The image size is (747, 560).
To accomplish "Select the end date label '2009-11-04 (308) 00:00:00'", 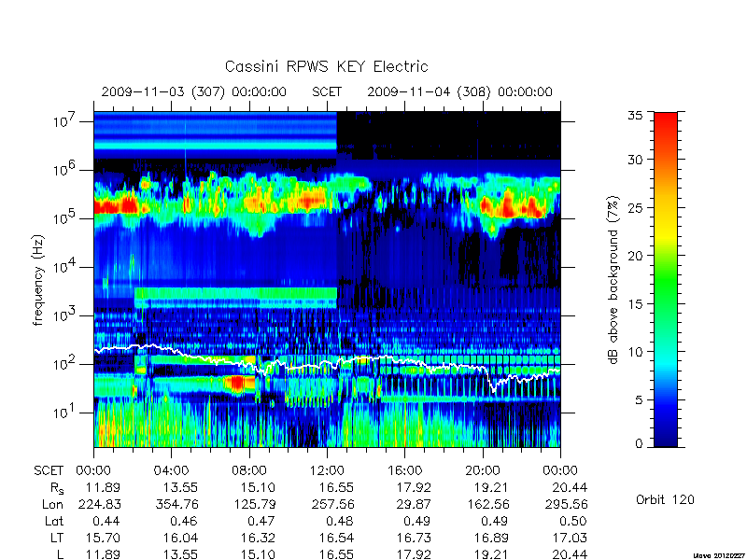I will (459, 91).
